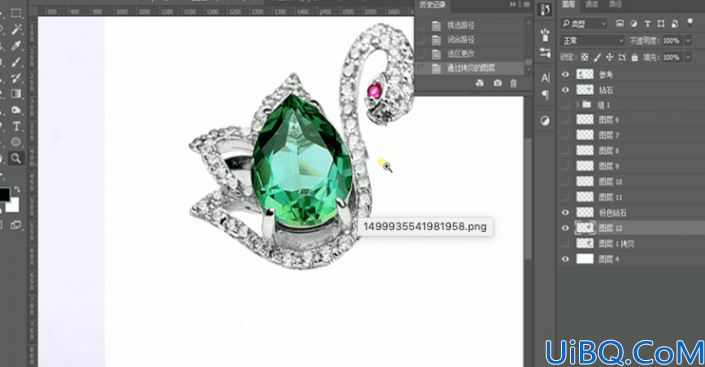Open the blend mode 正常 dropdown
705x367 pixels.
592,40
